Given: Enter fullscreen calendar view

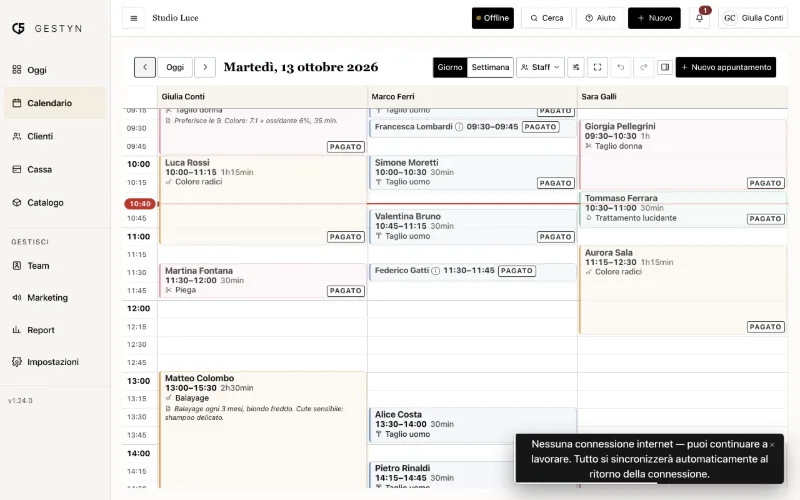Looking at the screenshot, I should point(597,67).
